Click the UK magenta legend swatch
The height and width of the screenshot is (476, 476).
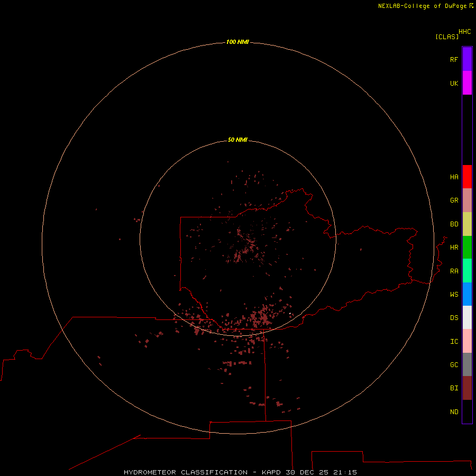[467, 83]
